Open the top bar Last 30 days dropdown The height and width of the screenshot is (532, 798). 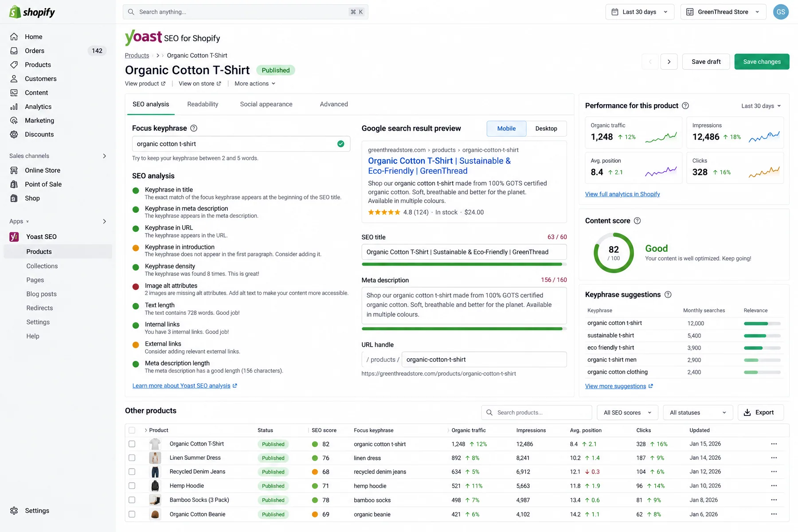640,12
